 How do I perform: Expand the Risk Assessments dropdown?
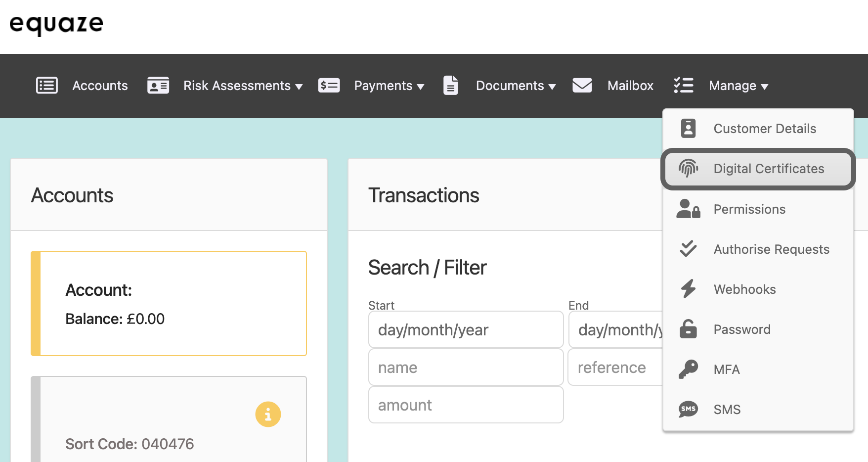(x=242, y=86)
